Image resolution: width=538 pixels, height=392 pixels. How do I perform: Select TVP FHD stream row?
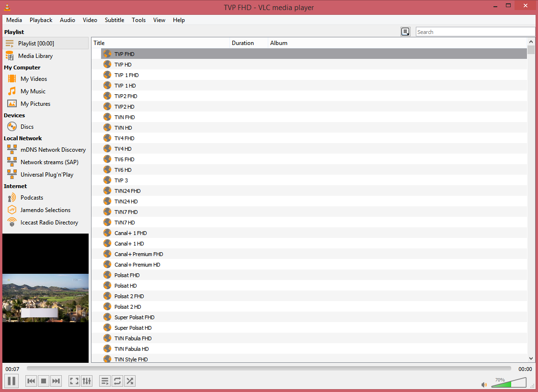pos(314,54)
